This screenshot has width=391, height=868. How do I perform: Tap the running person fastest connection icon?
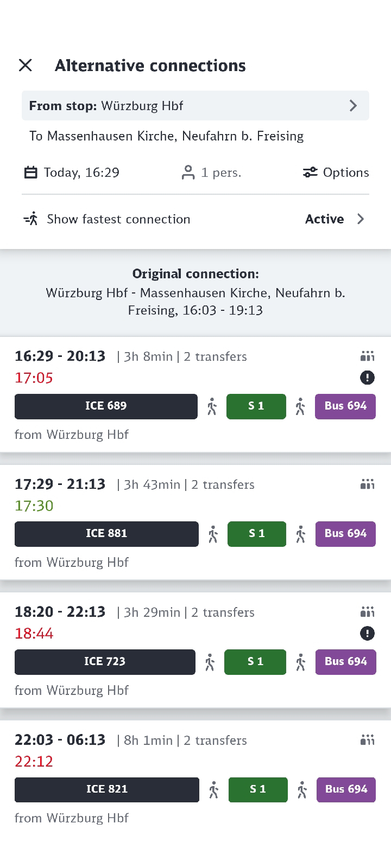[31, 219]
